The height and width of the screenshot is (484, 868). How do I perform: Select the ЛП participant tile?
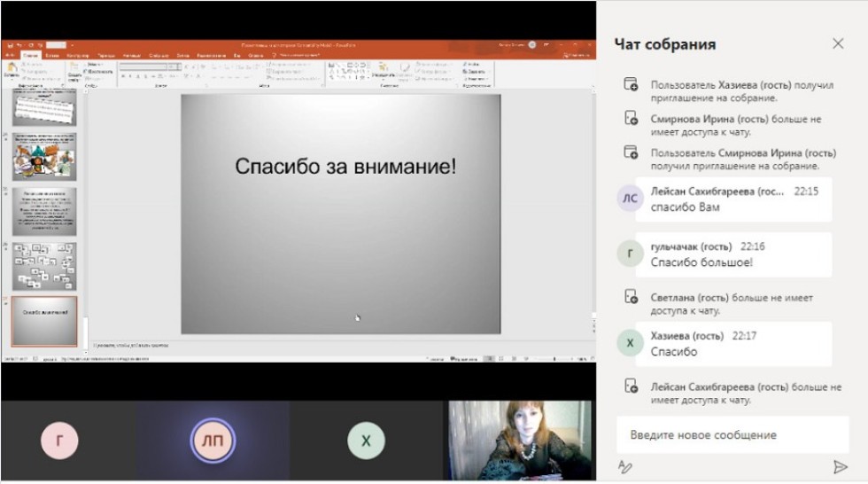(213, 441)
